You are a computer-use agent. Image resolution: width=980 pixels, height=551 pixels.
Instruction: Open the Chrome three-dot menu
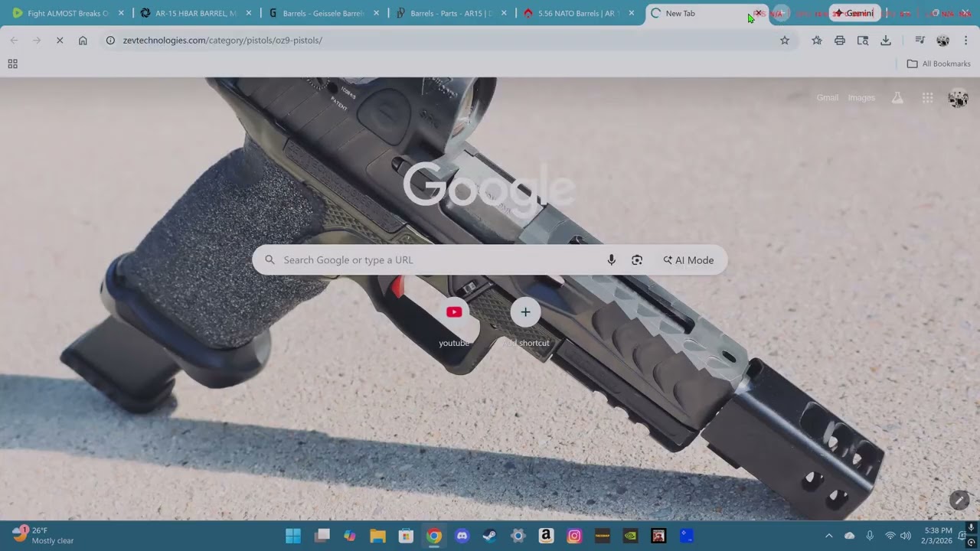965,41
